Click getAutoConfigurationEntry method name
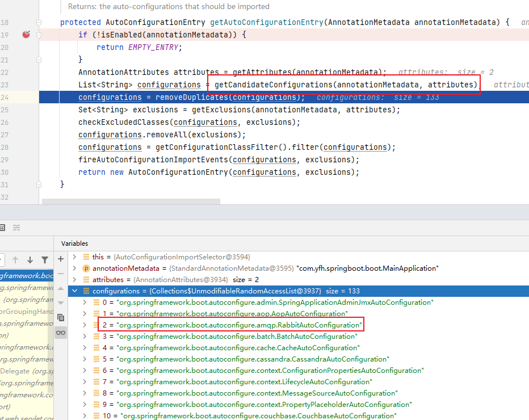 point(267,22)
